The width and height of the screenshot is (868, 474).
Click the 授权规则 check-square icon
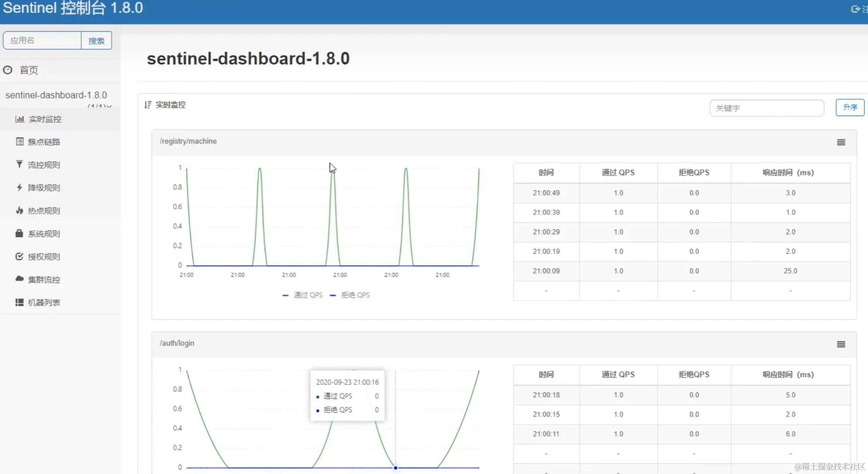[19, 256]
